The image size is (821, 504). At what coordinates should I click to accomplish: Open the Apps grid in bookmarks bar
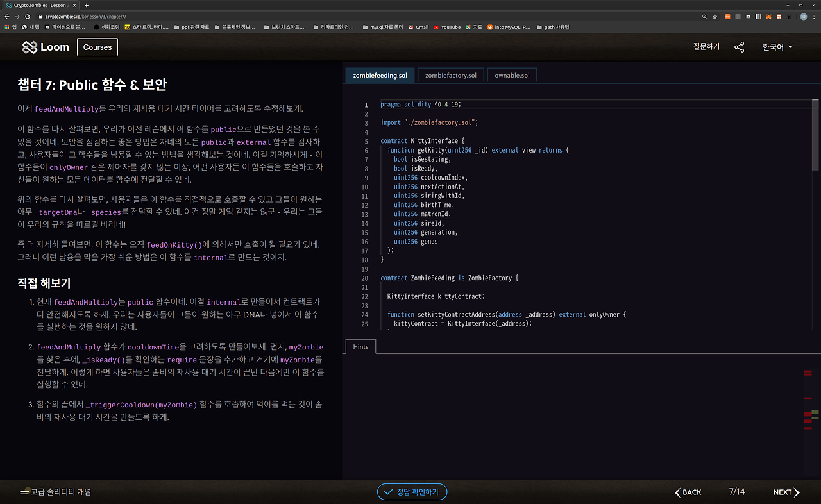(x=10, y=28)
